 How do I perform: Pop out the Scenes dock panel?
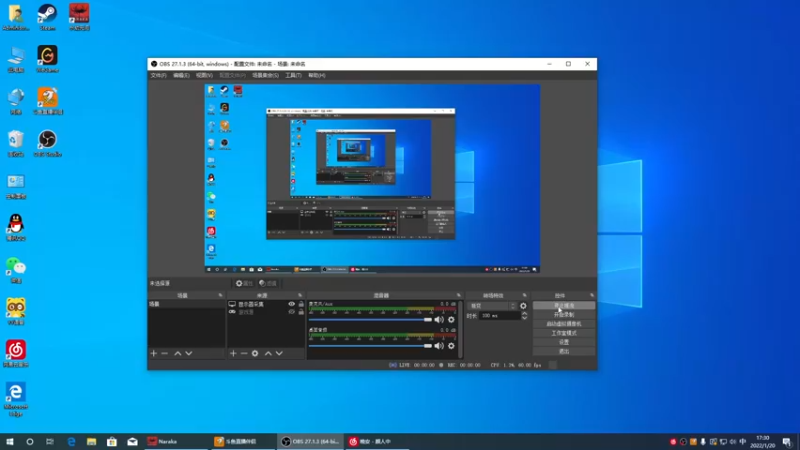(x=220, y=295)
